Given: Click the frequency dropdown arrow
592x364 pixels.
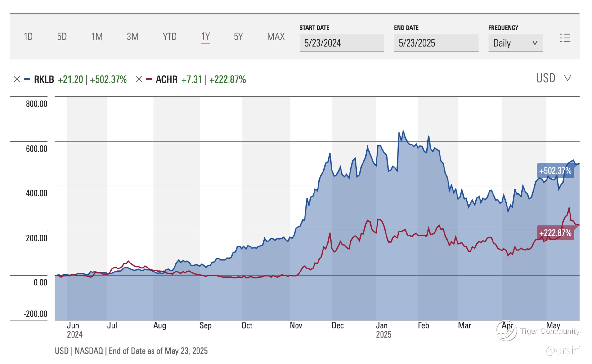Looking at the screenshot, I should (535, 43).
